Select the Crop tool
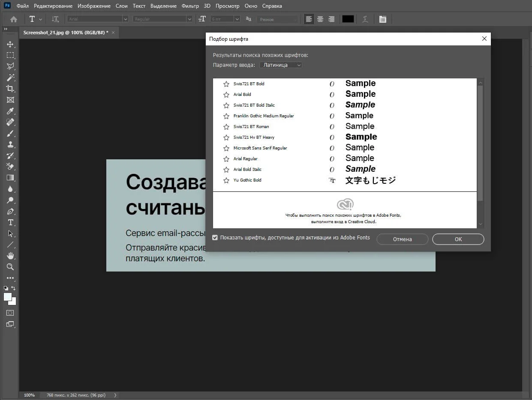Image resolution: width=532 pixels, height=400 pixels. (x=10, y=89)
